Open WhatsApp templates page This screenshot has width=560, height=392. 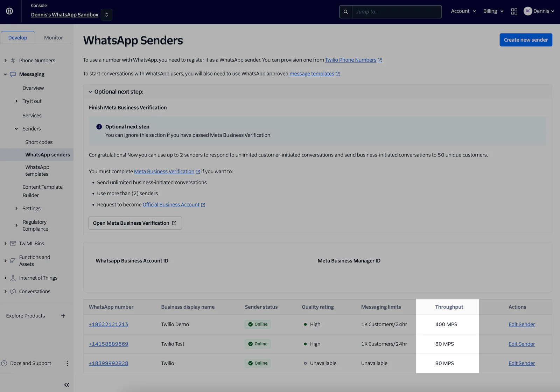pyautogui.click(x=37, y=170)
